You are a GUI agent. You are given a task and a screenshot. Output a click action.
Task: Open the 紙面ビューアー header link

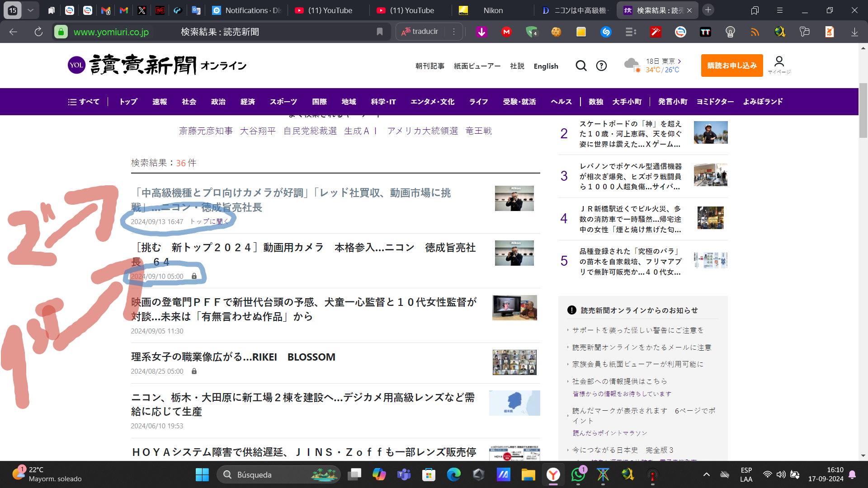[x=477, y=66]
